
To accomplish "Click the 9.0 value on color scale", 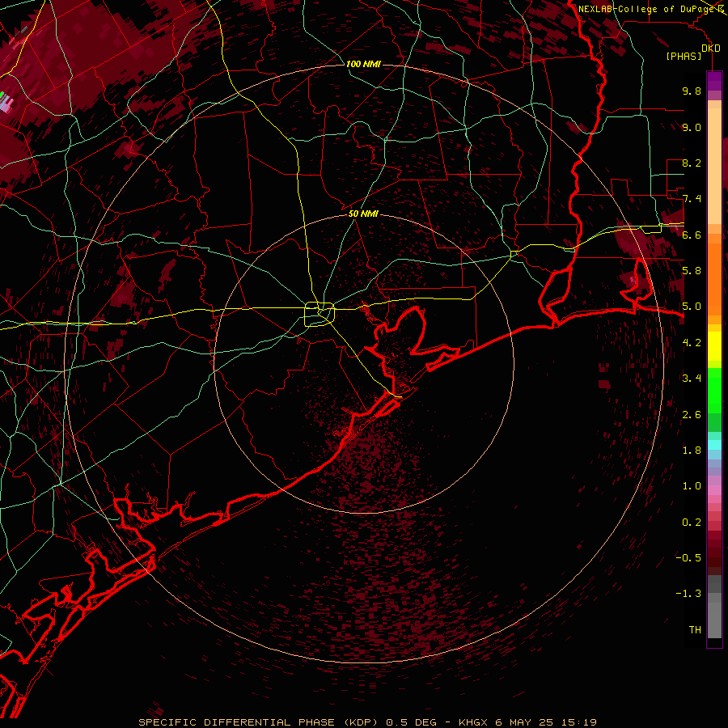I will click(x=692, y=127).
